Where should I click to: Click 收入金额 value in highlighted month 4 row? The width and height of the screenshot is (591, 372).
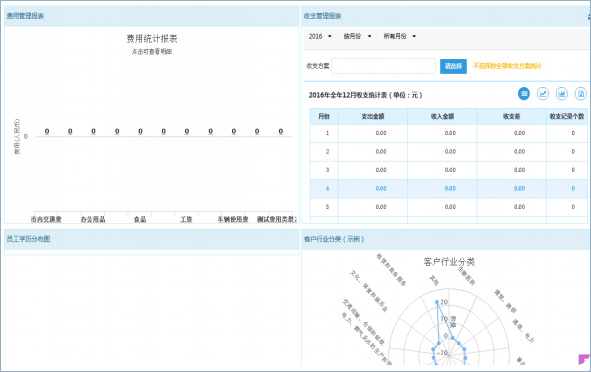coord(450,188)
